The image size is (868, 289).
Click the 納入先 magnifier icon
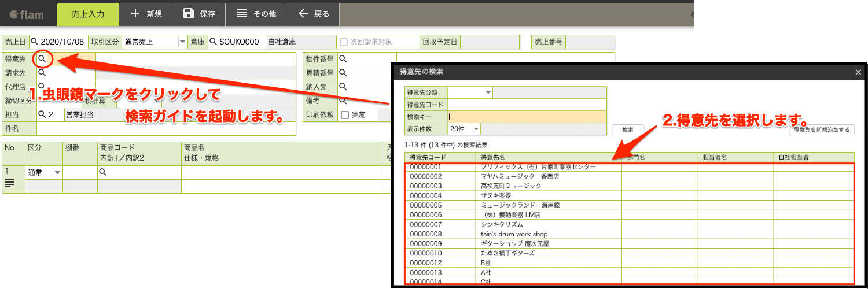coord(343,87)
